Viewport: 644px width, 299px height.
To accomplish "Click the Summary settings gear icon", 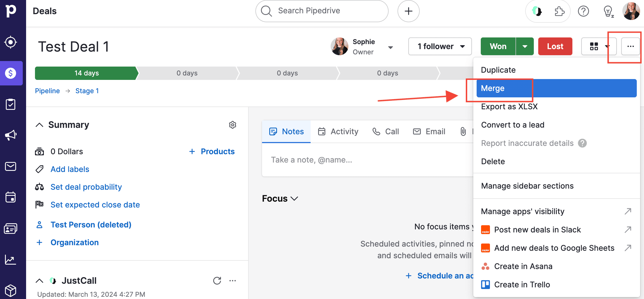I will [x=233, y=125].
